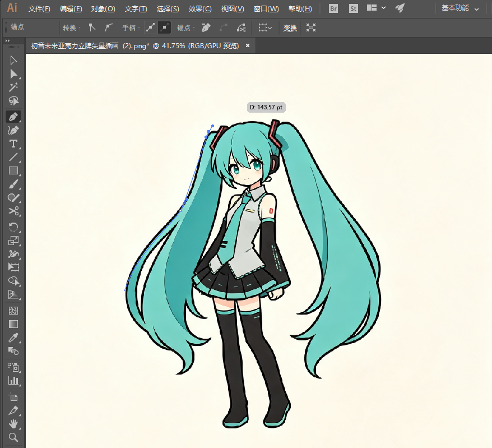Click remove selected anchor points icon
Viewport: 492px width, 448px height.
(x=206, y=27)
